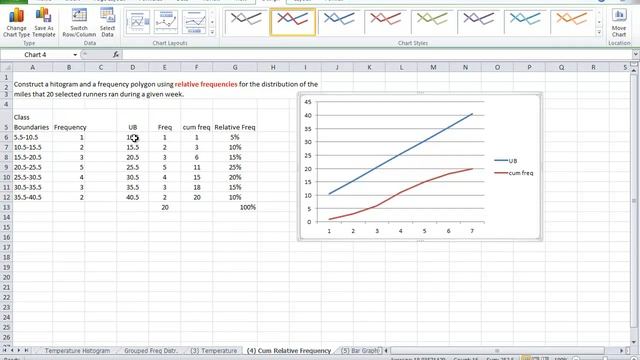Viewport: 640px width, 360px height.
Task: Choose the gray monochrome chart style
Action: tap(246, 21)
